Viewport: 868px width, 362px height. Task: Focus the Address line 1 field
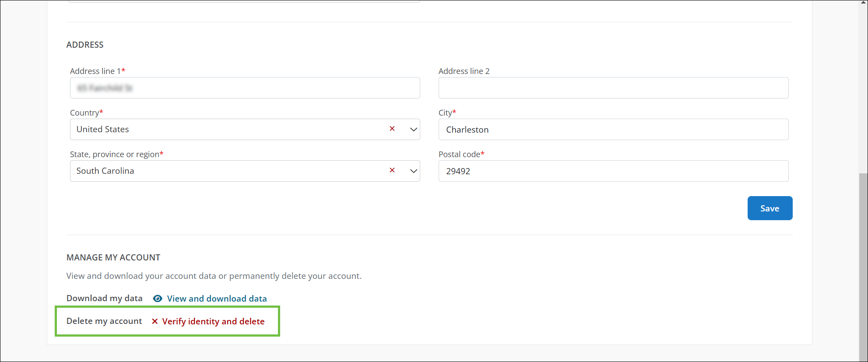point(245,88)
